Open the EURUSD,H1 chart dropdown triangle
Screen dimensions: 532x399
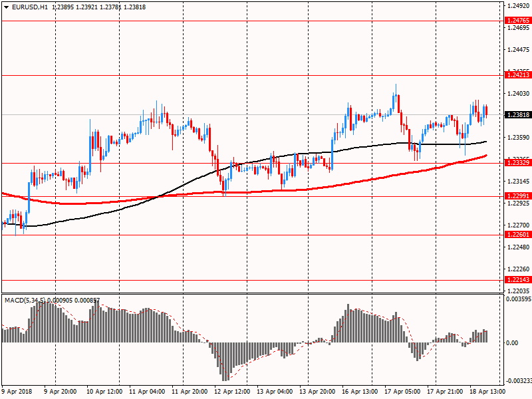point(6,7)
